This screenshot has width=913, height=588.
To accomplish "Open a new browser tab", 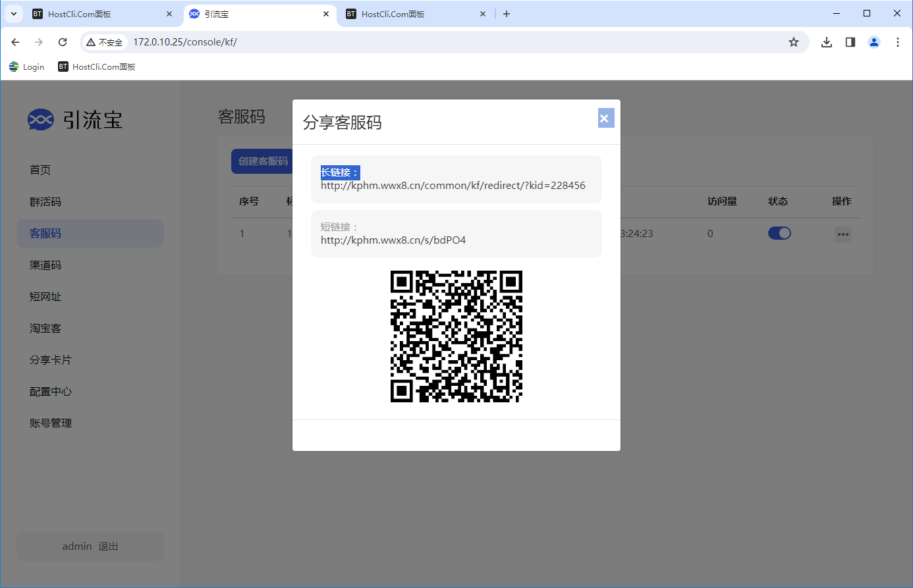I will click(x=507, y=13).
